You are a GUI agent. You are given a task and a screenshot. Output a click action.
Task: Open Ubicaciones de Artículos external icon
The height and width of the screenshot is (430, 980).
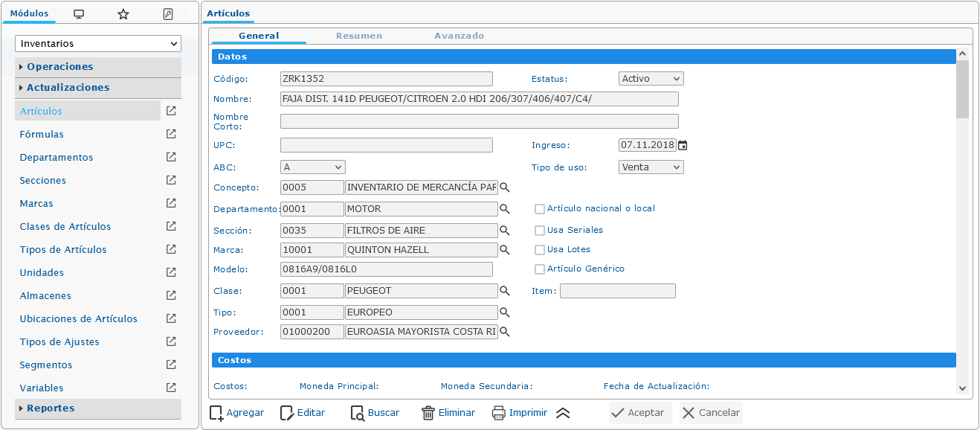[x=171, y=318]
